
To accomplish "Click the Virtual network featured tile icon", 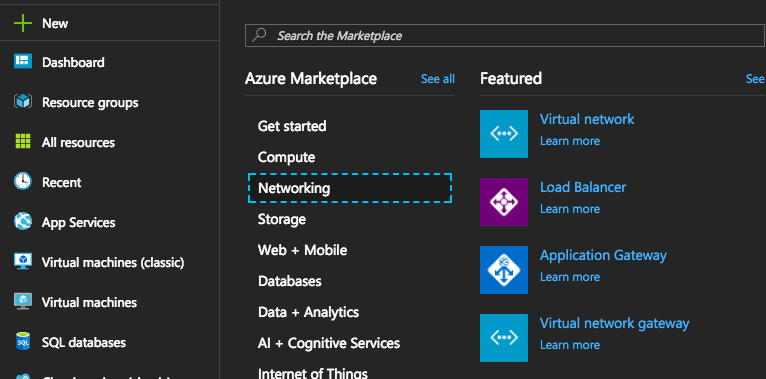I will coord(504,134).
